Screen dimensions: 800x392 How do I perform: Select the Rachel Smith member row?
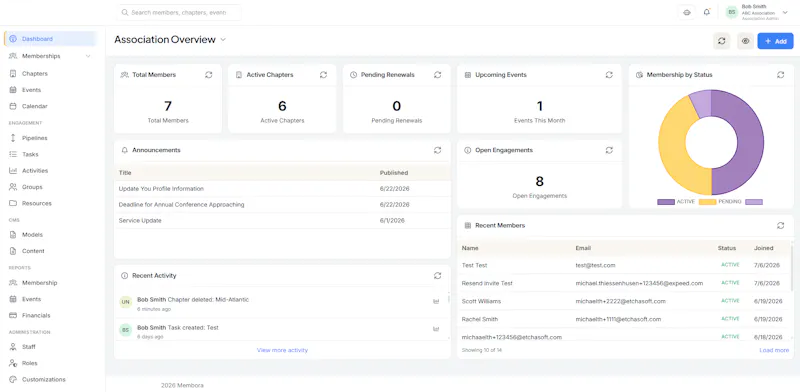[625, 319]
